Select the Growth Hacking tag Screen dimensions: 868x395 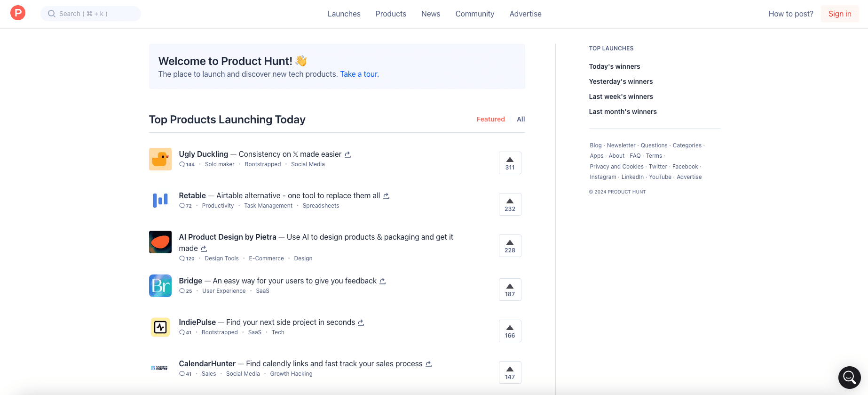coord(291,374)
